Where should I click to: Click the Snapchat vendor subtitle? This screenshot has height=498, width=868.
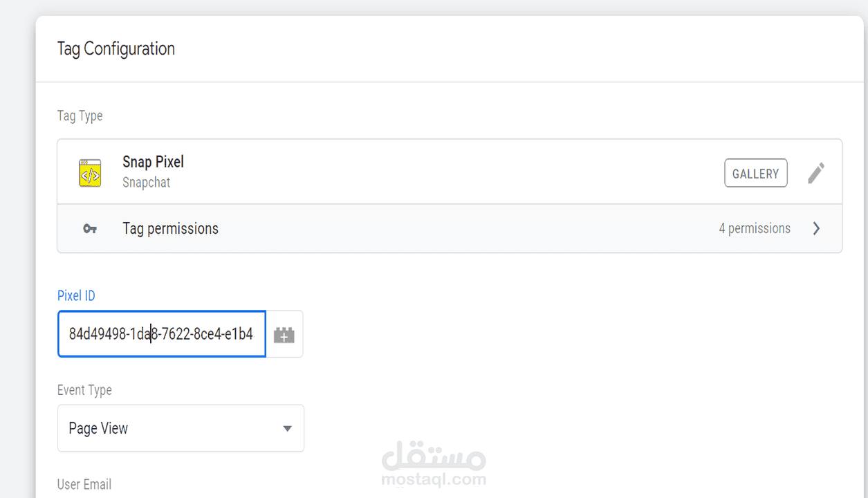[146, 183]
